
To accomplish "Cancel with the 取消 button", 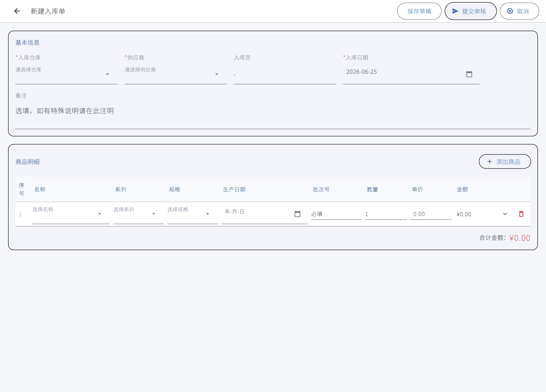I will coord(519,11).
